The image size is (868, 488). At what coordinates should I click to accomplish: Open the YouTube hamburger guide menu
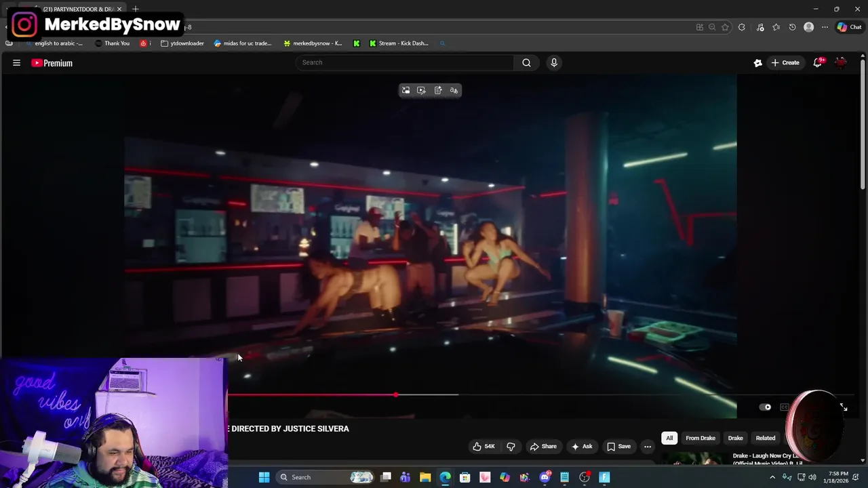pos(16,63)
